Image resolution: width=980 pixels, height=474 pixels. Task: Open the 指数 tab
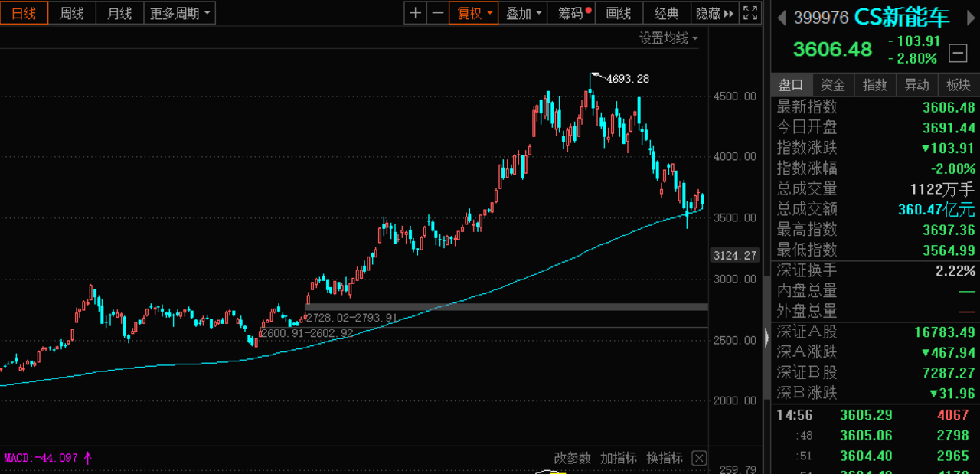point(875,85)
